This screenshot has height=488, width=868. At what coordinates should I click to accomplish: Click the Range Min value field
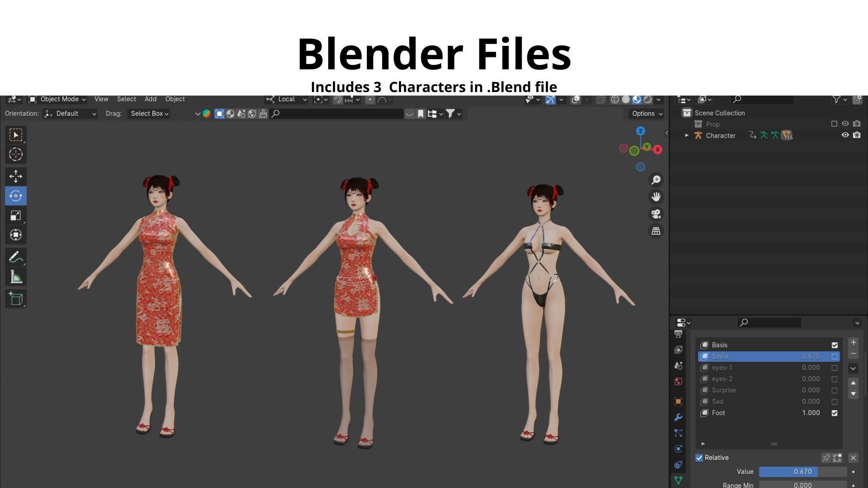(803, 485)
